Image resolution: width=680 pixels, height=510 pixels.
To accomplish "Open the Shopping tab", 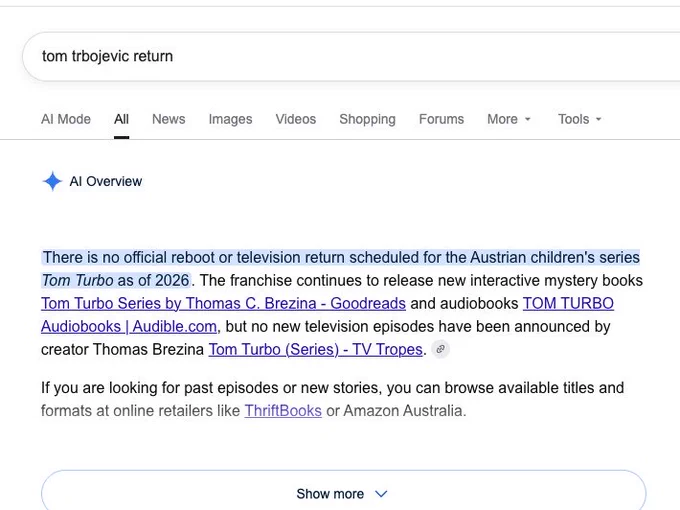I will click(x=367, y=119).
